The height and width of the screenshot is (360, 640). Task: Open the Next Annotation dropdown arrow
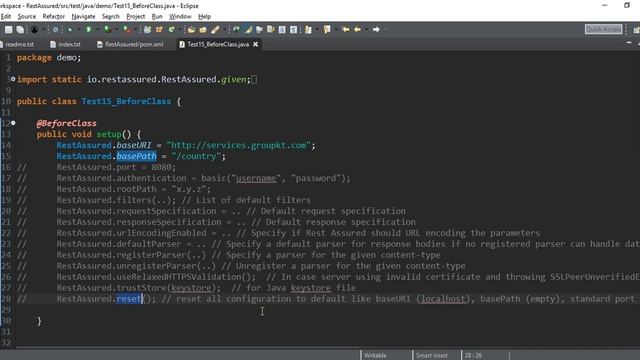coord(317,29)
